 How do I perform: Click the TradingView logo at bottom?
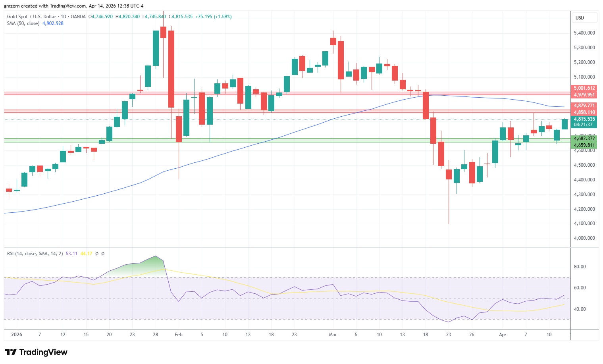click(36, 352)
